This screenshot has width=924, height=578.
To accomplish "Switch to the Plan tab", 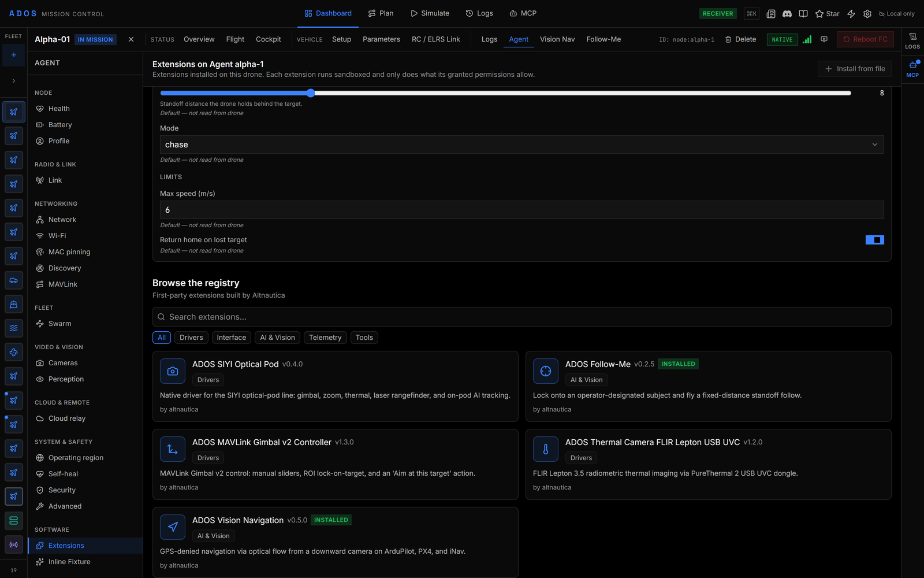I will click(x=381, y=13).
